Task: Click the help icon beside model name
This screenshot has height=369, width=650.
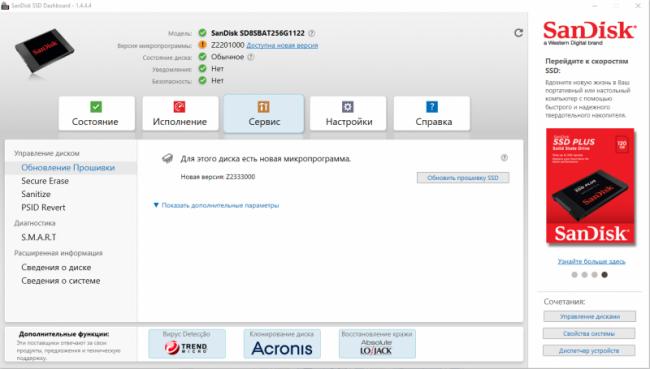Action: click(312, 33)
